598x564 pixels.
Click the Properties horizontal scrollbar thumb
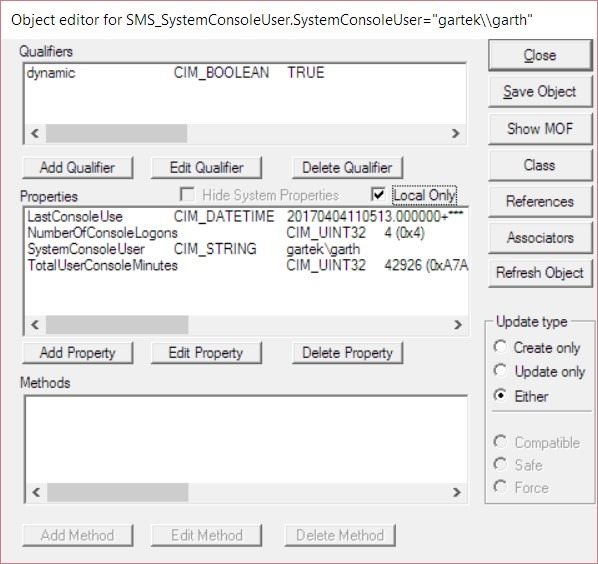click(117, 325)
